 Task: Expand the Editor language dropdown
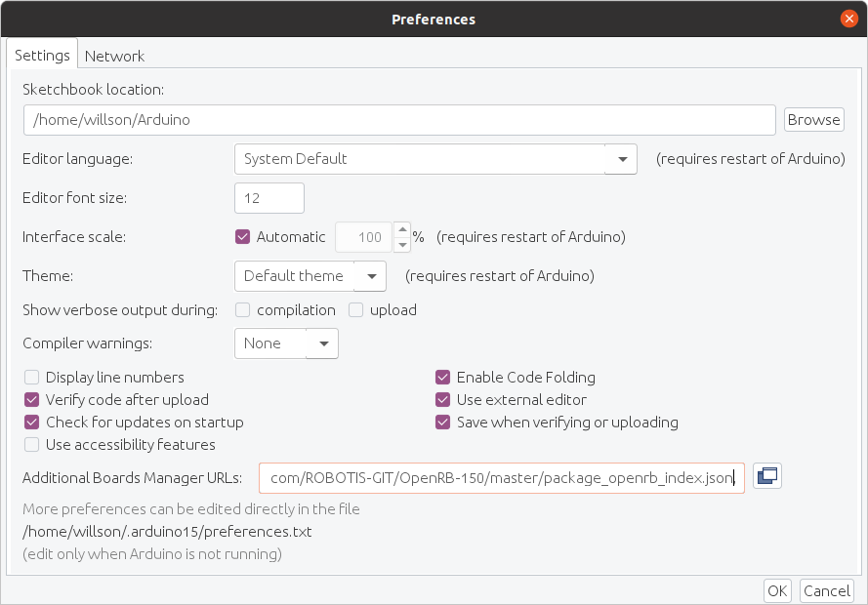tap(621, 159)
